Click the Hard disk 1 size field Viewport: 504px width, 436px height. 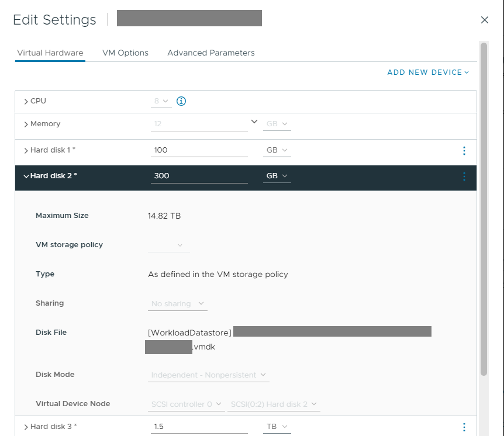(x=199, y=151)
